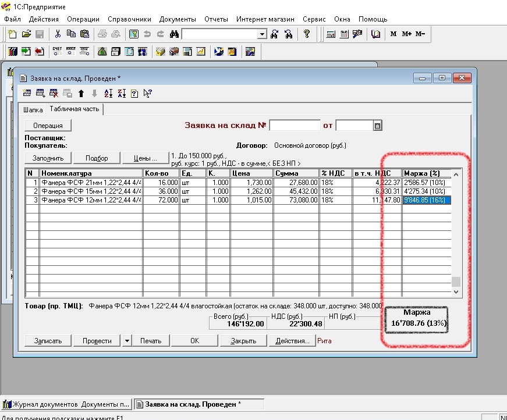Click the New document icon in toolbar

click(x=12, y=34)
